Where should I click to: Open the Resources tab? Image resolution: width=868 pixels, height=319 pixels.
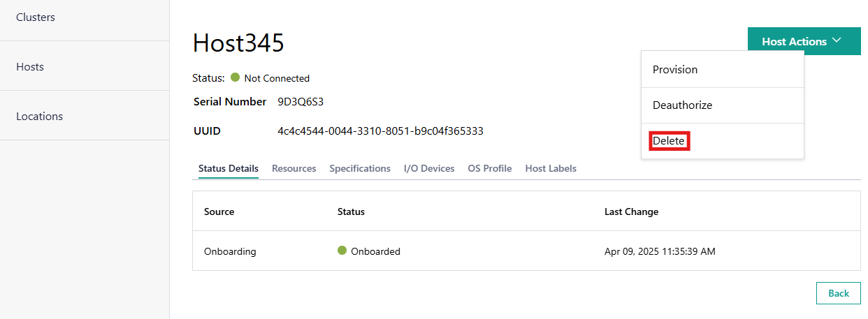click(294, 168)
